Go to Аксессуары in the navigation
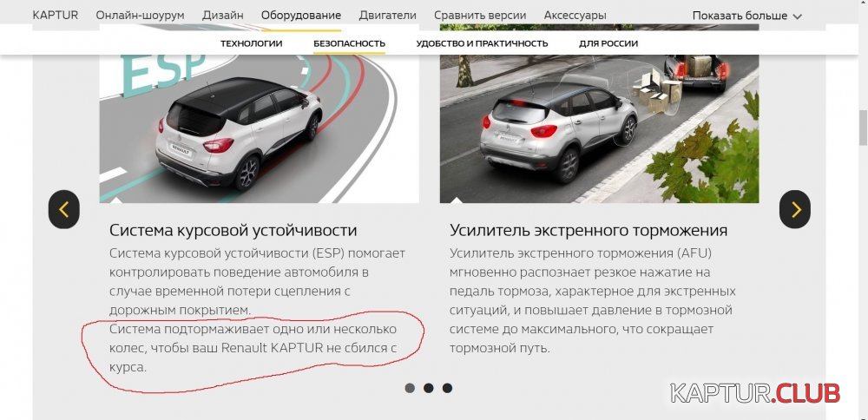The height and width of the screenshot is (420, 868). (x=575, y=16)
